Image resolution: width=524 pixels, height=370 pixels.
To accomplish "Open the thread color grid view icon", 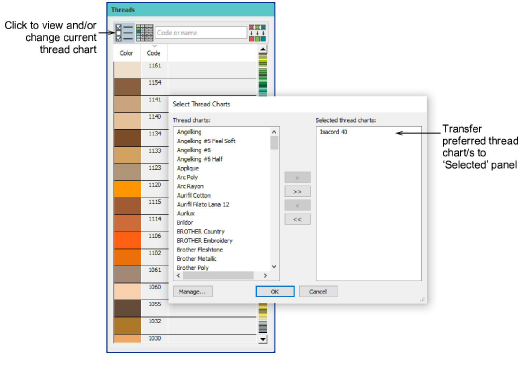I will (145, 32).
